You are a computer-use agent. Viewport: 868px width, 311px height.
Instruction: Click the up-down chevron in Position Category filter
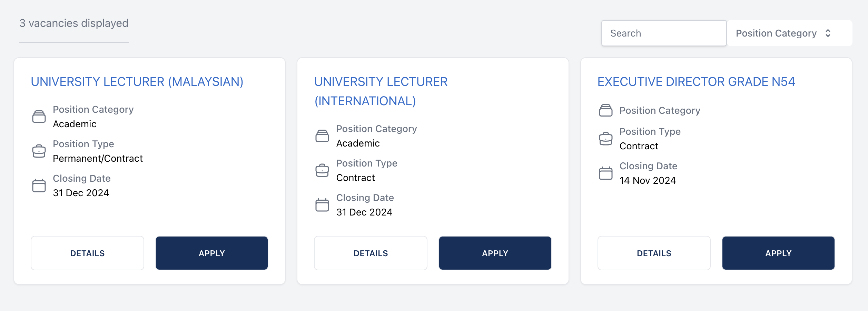point(828,33)
